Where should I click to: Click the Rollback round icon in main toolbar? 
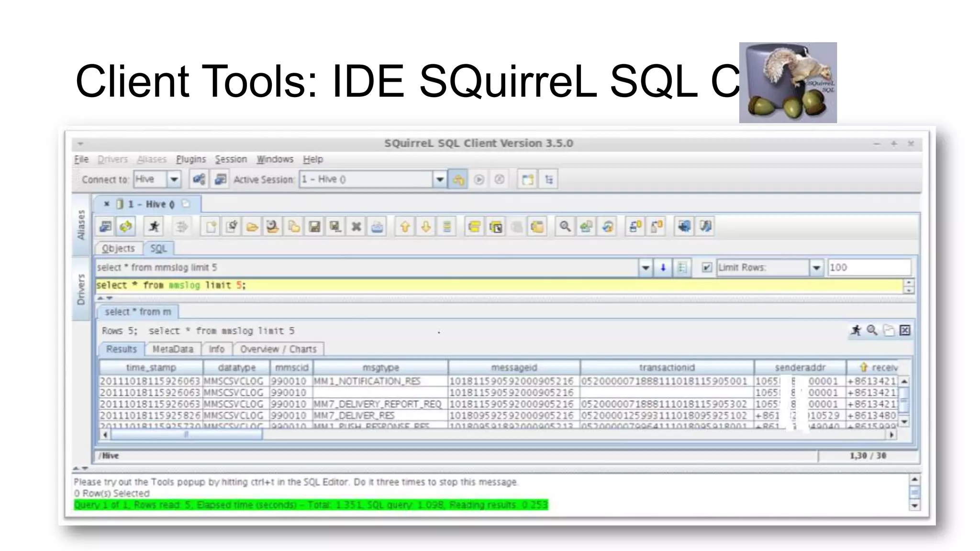499,179
